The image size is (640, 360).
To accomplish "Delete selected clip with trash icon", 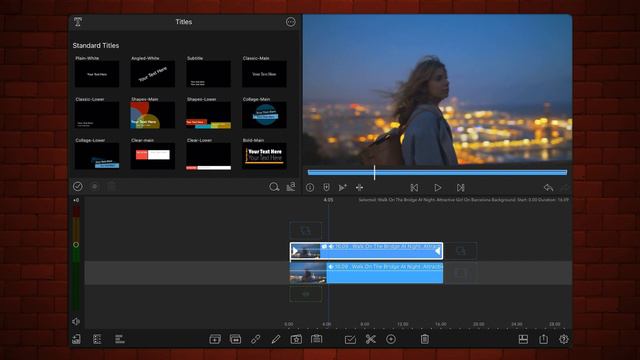I will coord(424,339).
